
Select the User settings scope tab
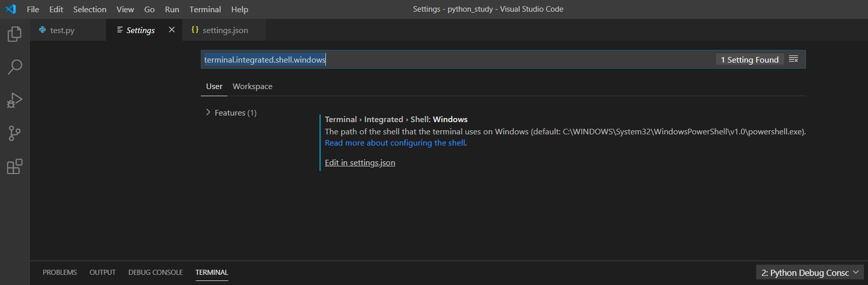tap(214, 87)
